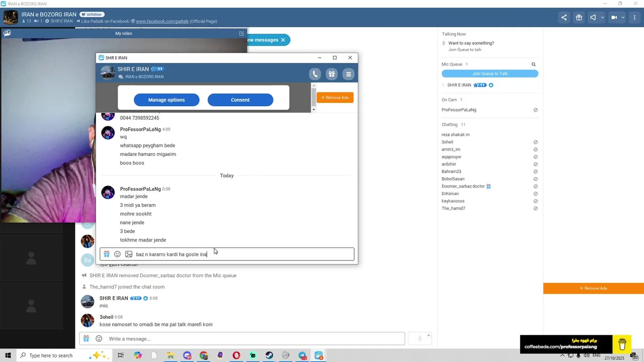Toggle block icon next to amirrz_im
This screenshot has width=644, height=362.
536,149
